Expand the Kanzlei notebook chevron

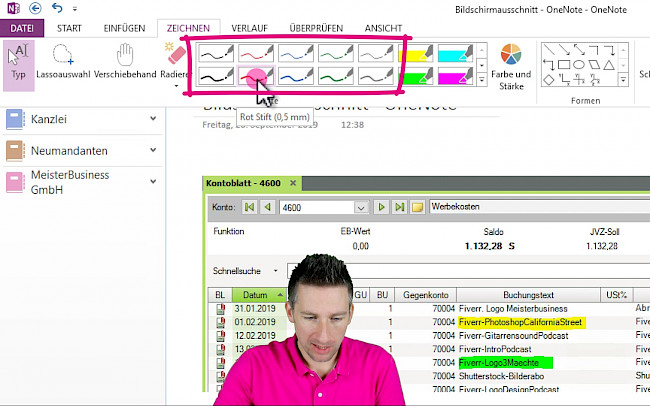[x=153, y=119]
